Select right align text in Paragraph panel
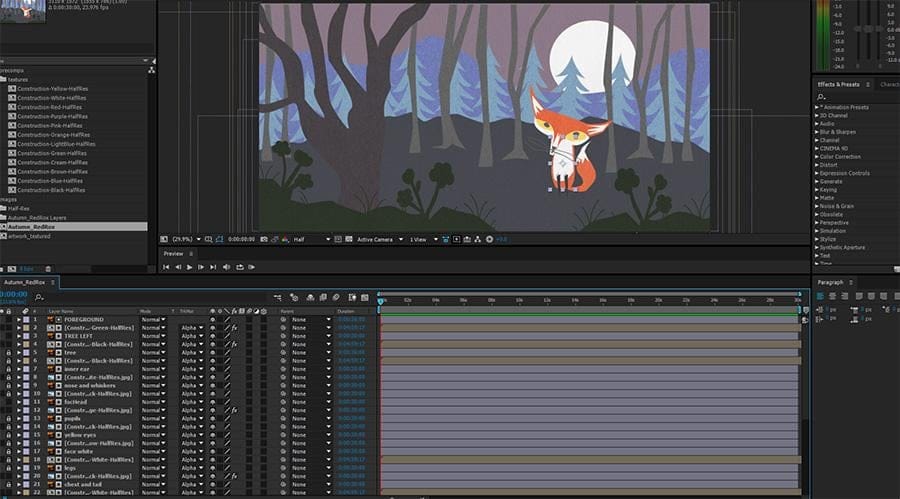 pos(844,296)
